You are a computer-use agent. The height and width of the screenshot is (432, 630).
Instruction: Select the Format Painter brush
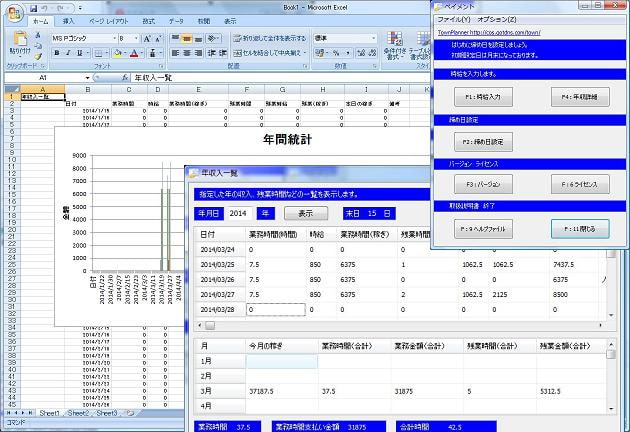(38, 55)
